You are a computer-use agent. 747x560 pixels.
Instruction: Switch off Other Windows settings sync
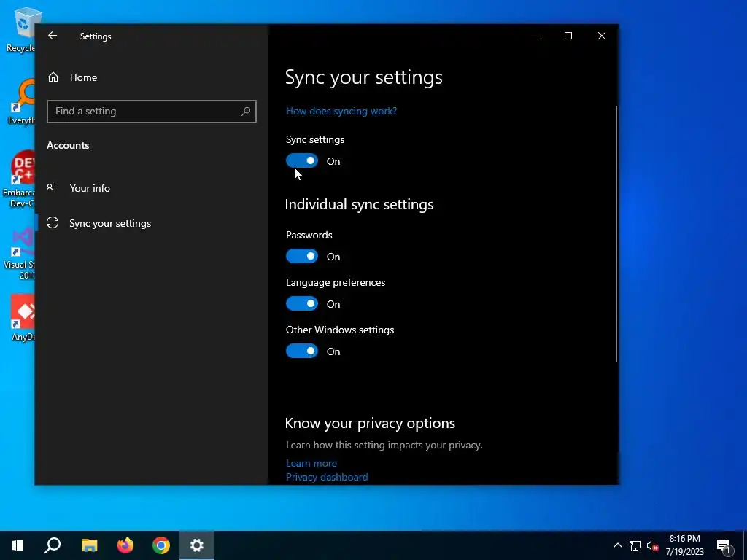302,351
